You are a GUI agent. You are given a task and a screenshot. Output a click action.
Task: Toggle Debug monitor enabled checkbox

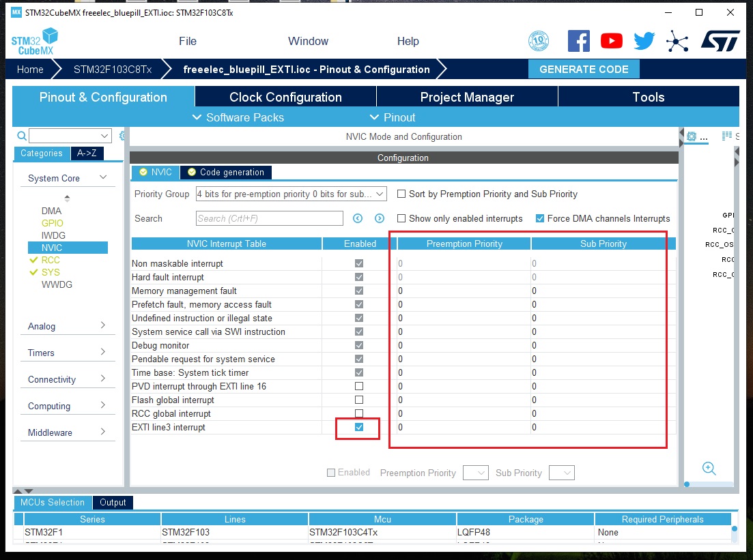click(359, 346)
